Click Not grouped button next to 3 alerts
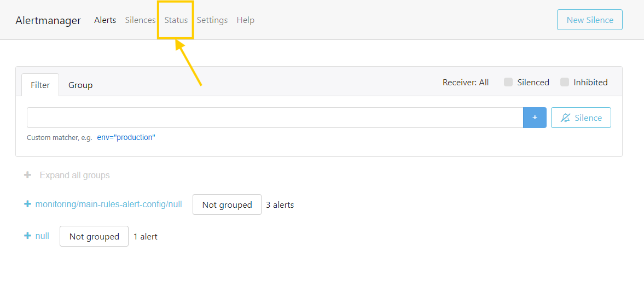 pyautogui.click(x=227, y=204)
